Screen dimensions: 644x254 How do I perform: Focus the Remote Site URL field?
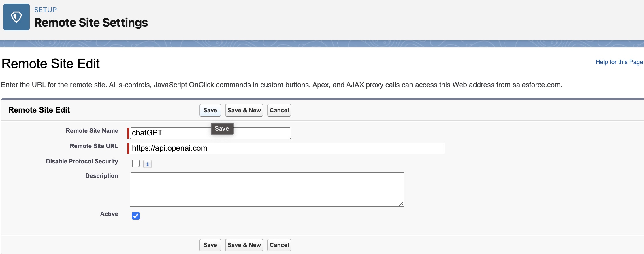[x=287, y=148]
